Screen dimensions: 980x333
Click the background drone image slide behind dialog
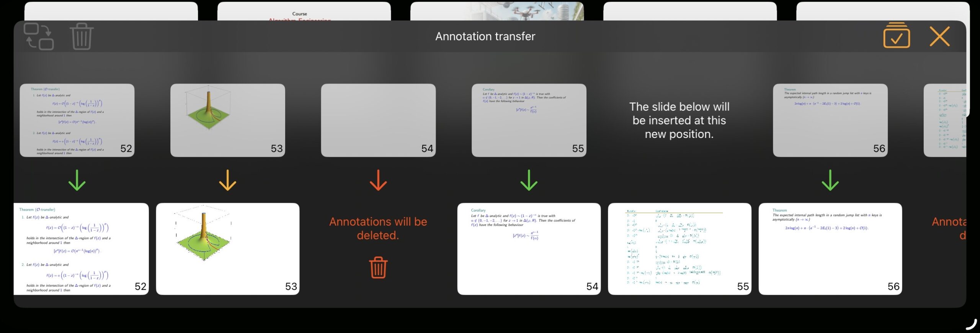497,11
